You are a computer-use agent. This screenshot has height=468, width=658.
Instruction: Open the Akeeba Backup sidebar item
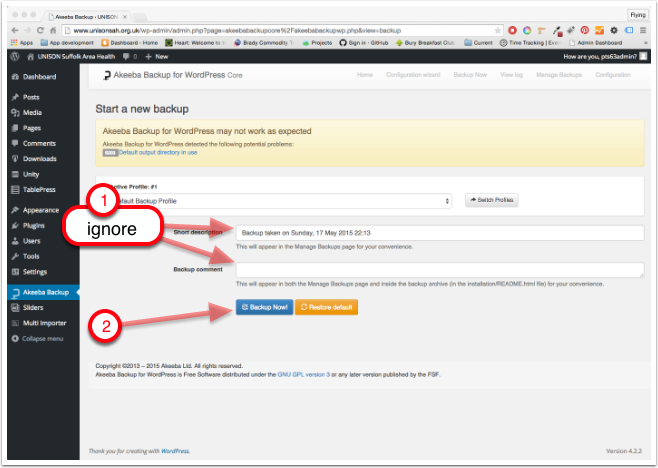pos(43,292)
